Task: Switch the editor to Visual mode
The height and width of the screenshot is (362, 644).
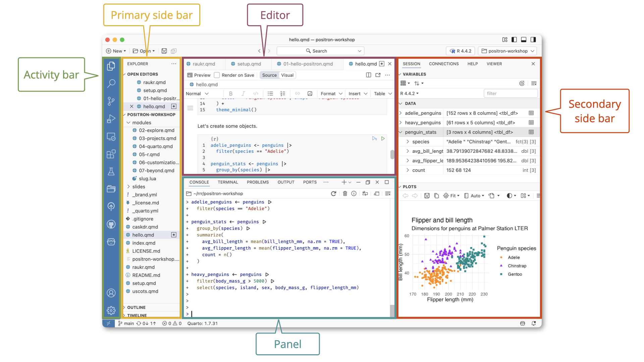Action: point(287,75)
